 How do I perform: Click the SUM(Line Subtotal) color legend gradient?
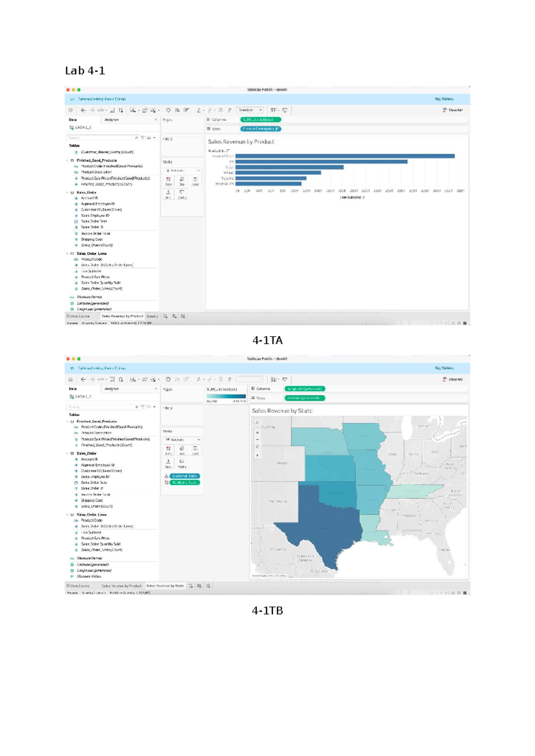pyautogui.click(x=226, y=396)
